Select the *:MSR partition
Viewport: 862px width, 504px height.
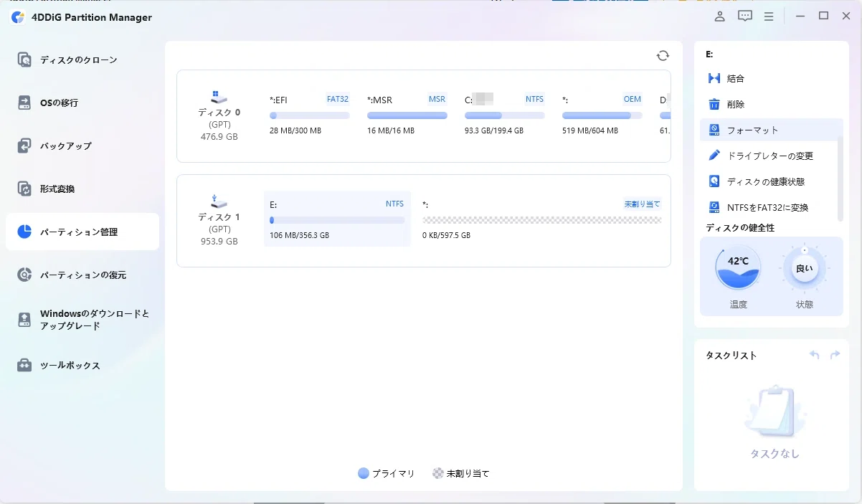pyautogui.click(x=407, y=115)
